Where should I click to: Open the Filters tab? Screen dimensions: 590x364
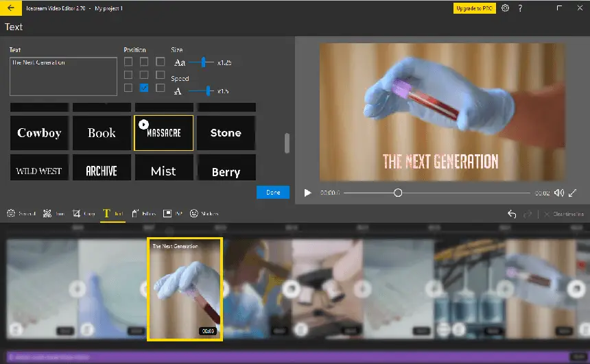[144, 214]
